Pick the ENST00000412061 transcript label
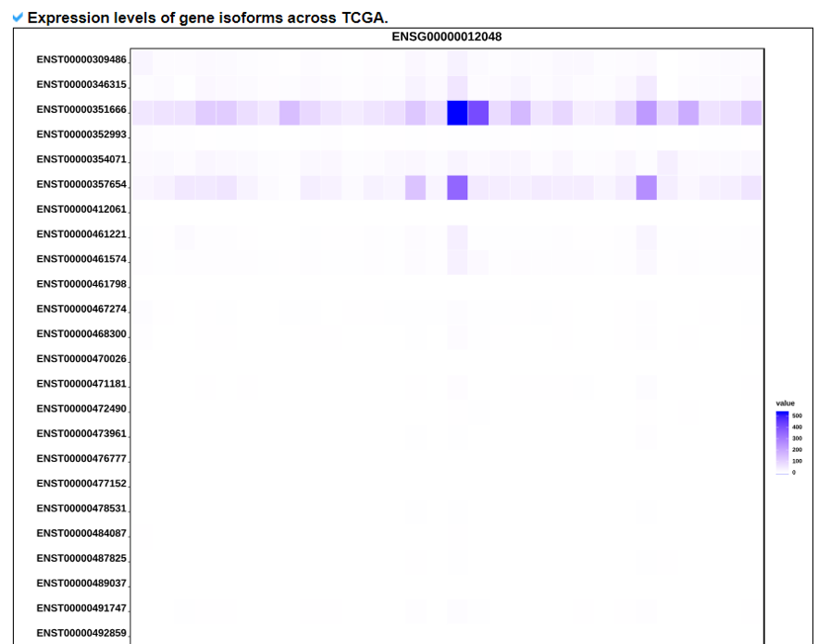Viewport: 818px width, 644px height. tap(81, 209)
